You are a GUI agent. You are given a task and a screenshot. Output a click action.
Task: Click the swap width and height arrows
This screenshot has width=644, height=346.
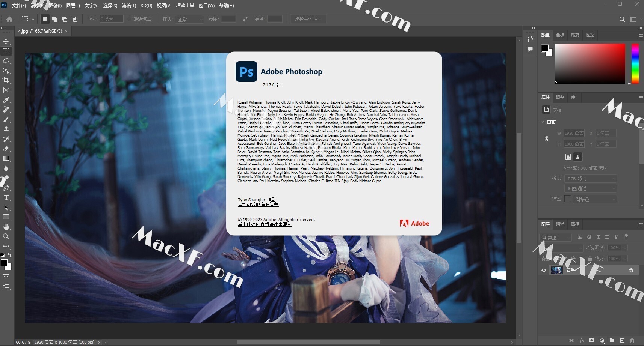pos(245,19)
